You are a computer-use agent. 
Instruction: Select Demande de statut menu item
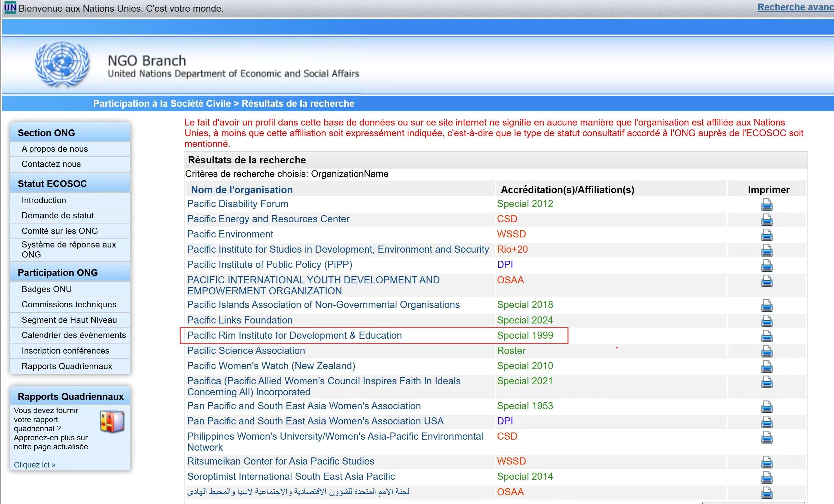tap(58, 215)
